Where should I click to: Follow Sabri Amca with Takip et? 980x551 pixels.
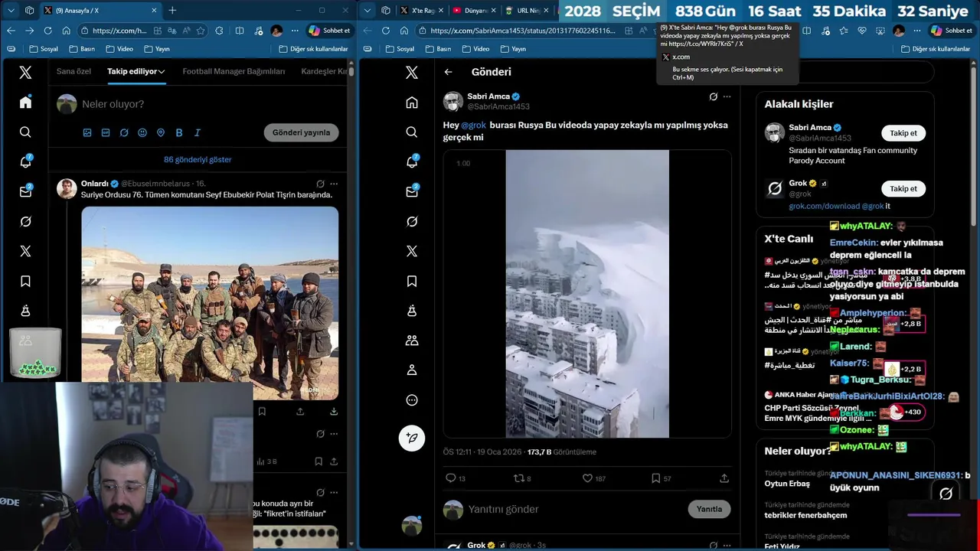(903, 133)
